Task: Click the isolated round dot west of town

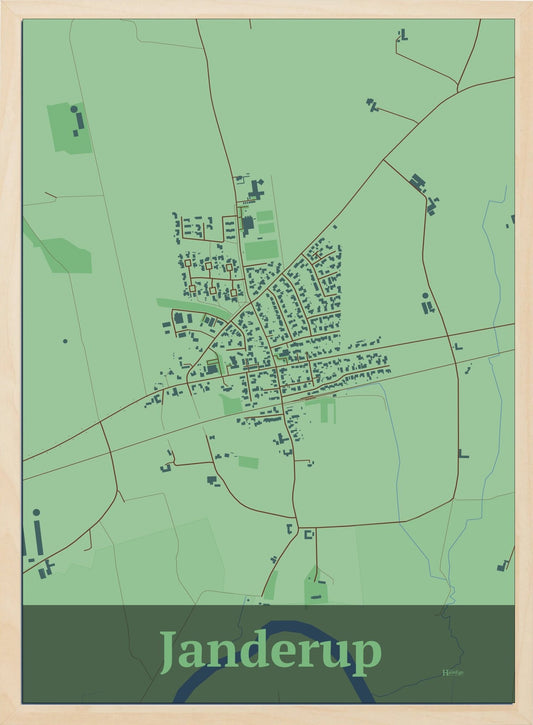Action: [65, 341]
